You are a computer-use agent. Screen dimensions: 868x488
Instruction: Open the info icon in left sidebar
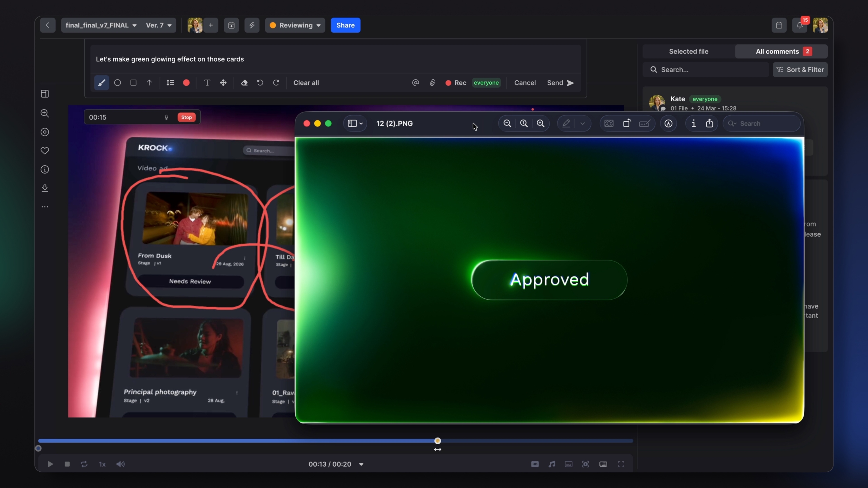45,169
